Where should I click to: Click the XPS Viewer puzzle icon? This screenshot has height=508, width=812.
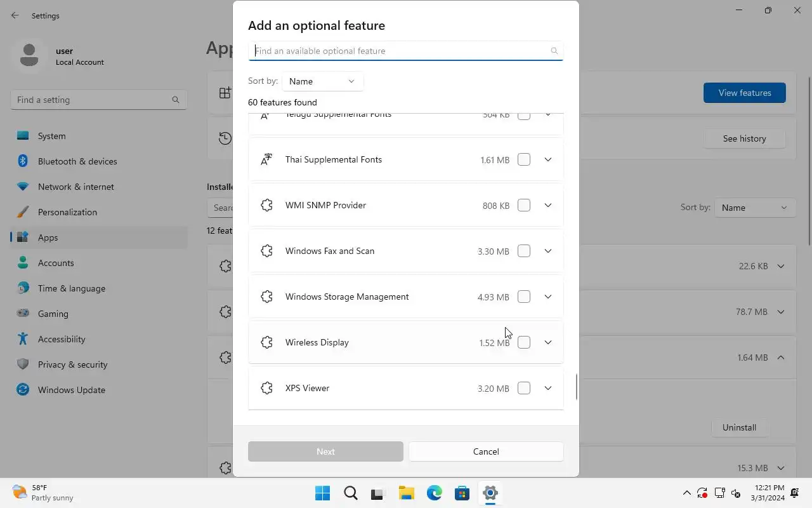[x=266, y=388]
